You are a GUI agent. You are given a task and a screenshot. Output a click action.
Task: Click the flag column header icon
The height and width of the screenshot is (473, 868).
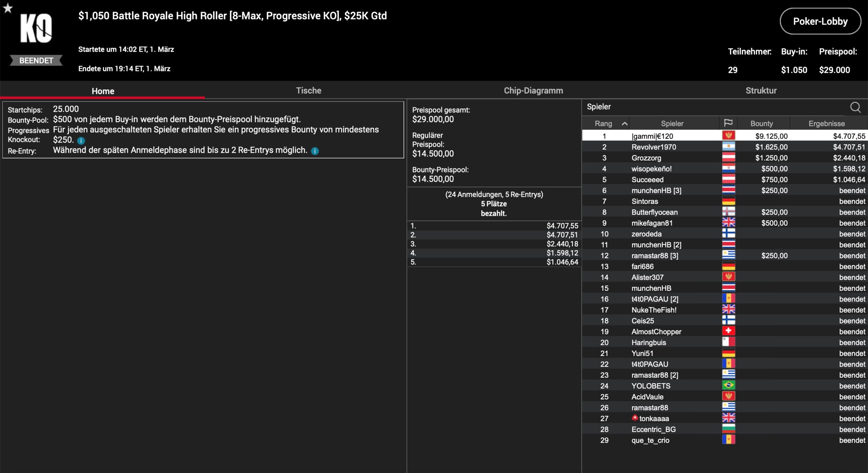point(728,123)
